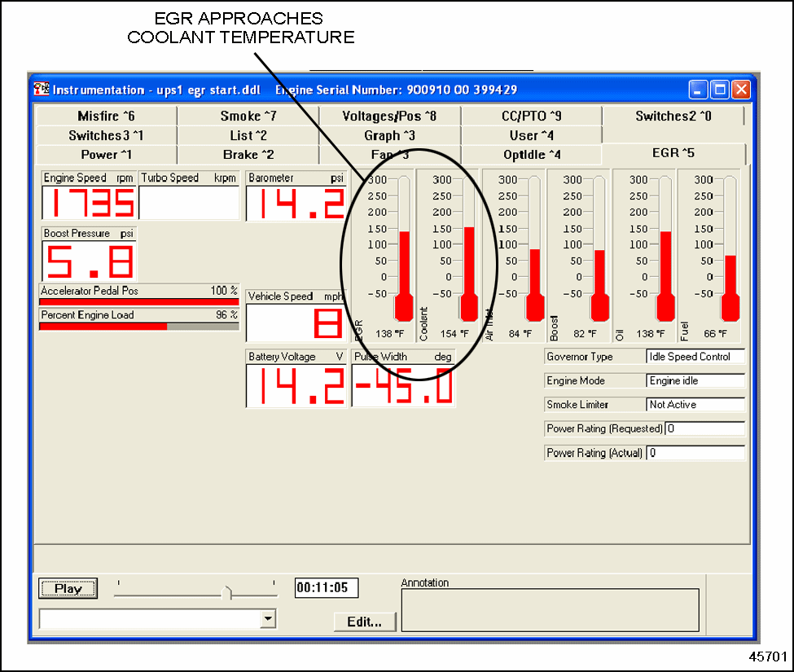794x672 pixels.
Task: Switch to the Switches2 ^0 tab
Action: (x=673, y=116)
